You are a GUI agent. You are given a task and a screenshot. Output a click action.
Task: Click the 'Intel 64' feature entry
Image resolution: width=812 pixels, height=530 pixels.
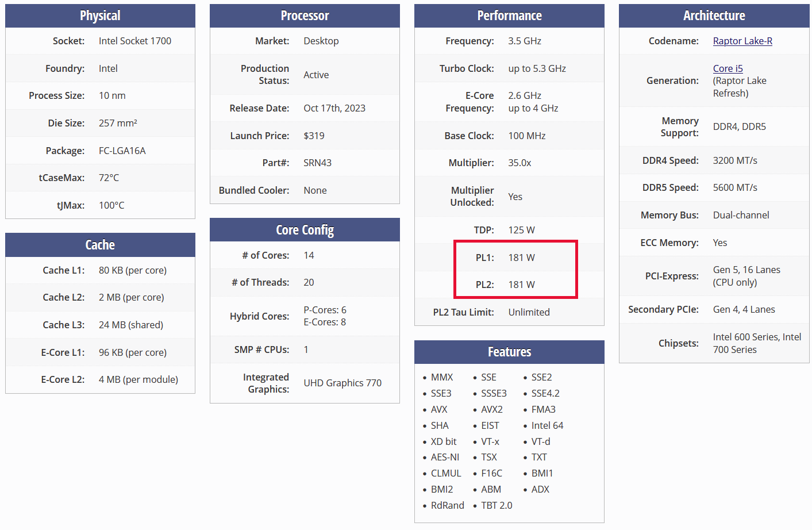pyautogui.click(x=548, y=425)
